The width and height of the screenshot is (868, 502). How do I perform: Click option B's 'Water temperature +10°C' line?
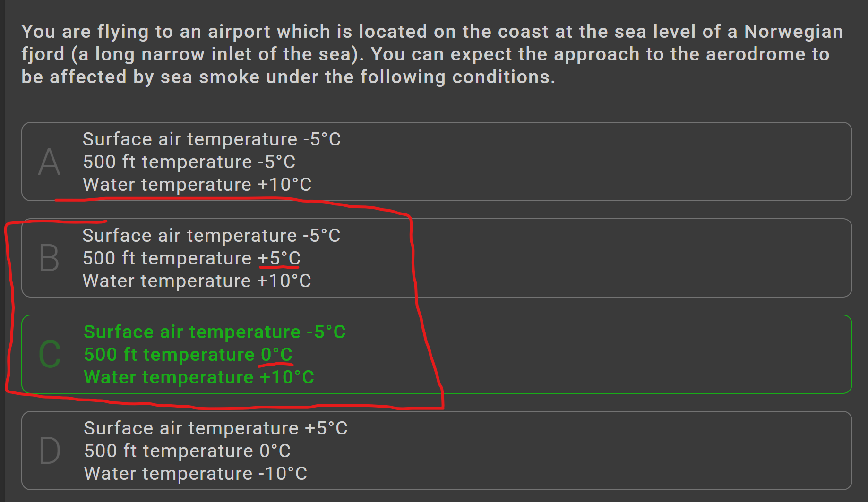click(x=197, y=281)
